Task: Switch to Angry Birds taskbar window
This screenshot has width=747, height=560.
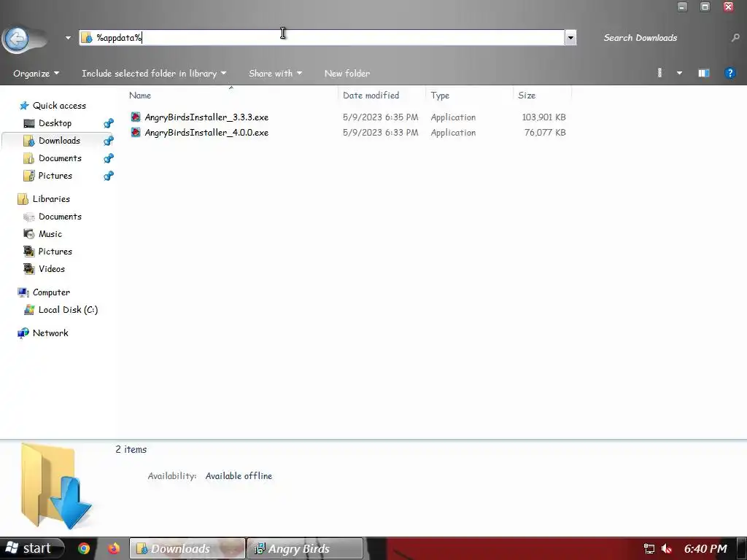Action: point(305,548)
